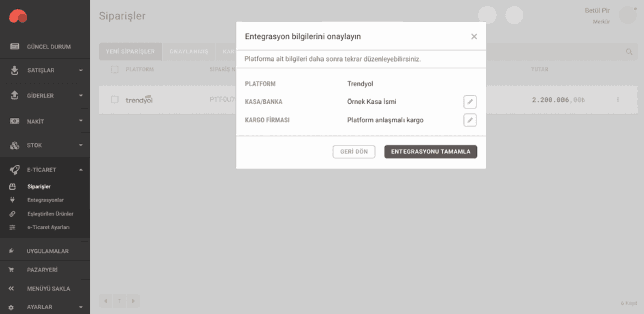Go to next page with pagination arrow
The image size is (644, 314).
(x=133, y=301)
